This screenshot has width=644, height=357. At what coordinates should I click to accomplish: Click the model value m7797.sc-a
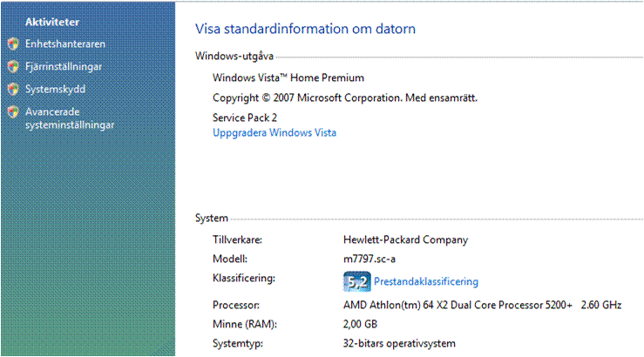pyautogui.click(x=369, y=259)
